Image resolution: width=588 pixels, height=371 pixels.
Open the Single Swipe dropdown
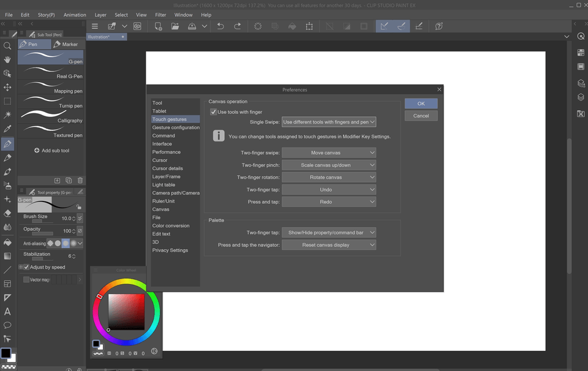[x=328, y=122]
